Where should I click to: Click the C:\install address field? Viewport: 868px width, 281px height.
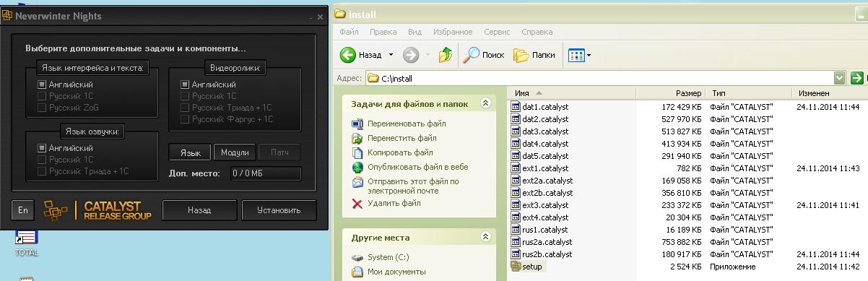coord(605,78)
